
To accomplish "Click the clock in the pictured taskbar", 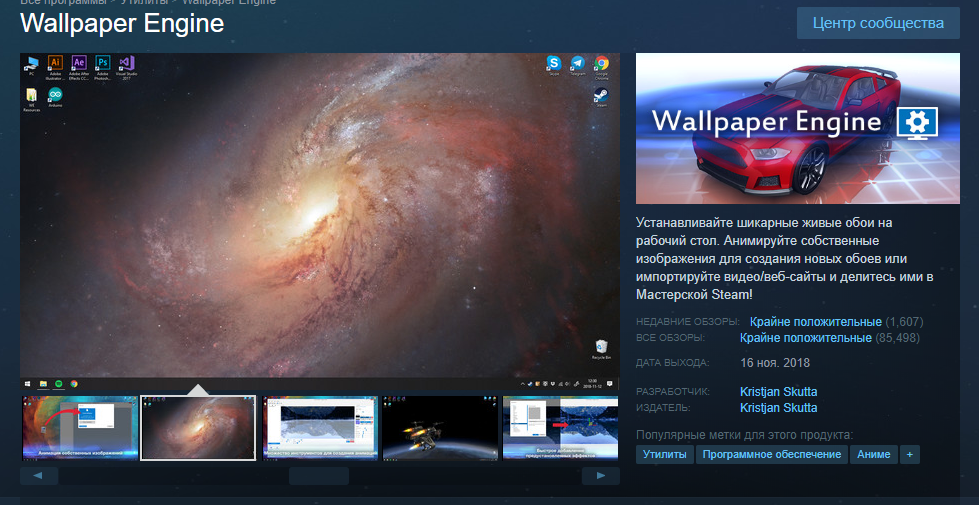I will pyautogui.click(x=593, y=383).
